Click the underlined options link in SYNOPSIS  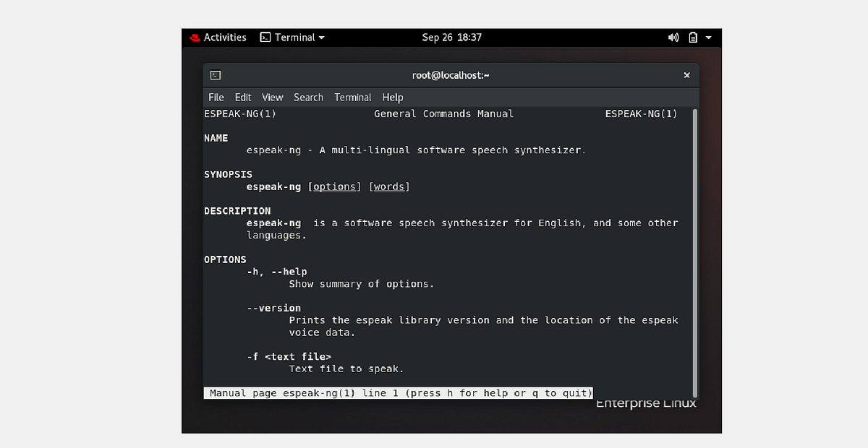click(x=334, y=186)
